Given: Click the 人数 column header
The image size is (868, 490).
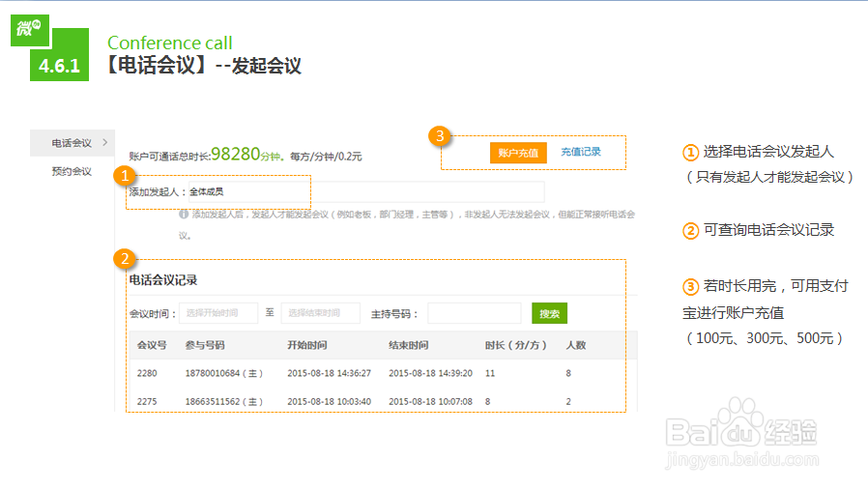Looking at the screenshot, I should pyautogui.click(x=576, y=345).
